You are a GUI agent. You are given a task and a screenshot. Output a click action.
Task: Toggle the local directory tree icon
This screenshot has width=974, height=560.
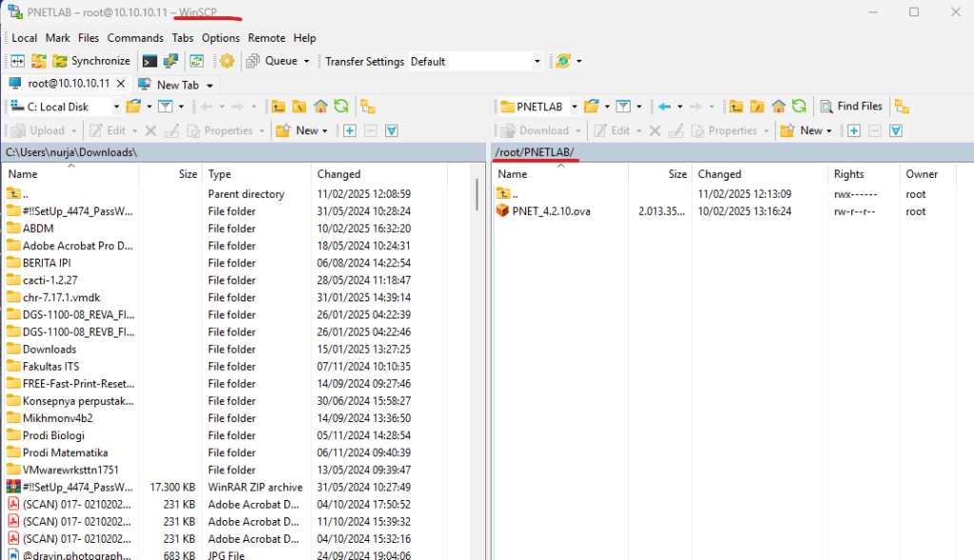[368, 106]
